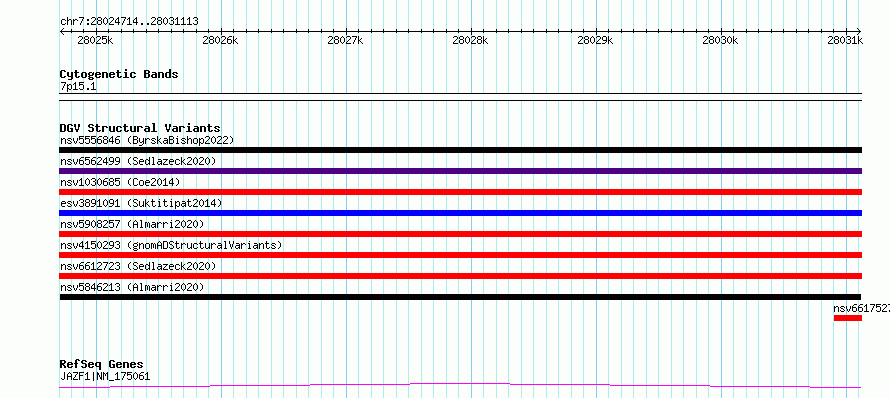Click the 28026k ruler mark
Image resolution: width=890 pixels, height=398 pixels.
pos(220,40)
